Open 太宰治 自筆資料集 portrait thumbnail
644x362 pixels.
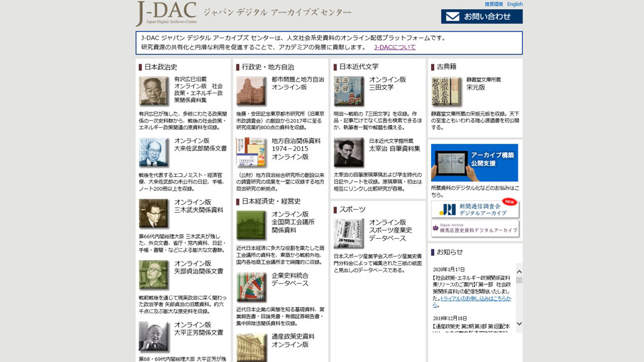coord(348,152)
